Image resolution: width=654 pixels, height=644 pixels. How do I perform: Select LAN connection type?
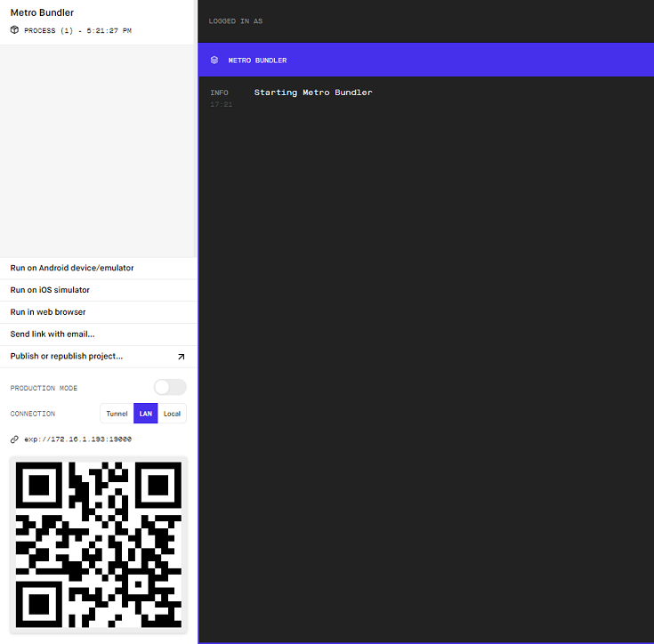point(146,414)
